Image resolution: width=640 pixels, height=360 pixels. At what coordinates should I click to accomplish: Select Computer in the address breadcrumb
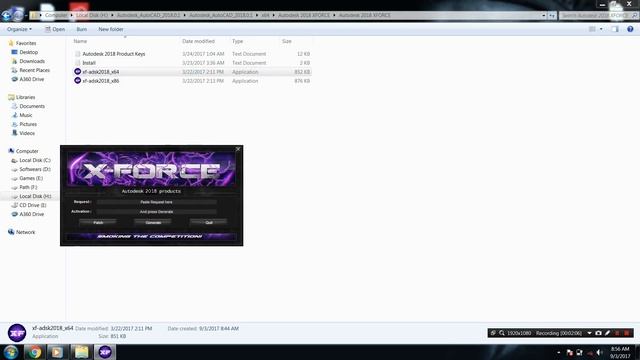[56, 16]
